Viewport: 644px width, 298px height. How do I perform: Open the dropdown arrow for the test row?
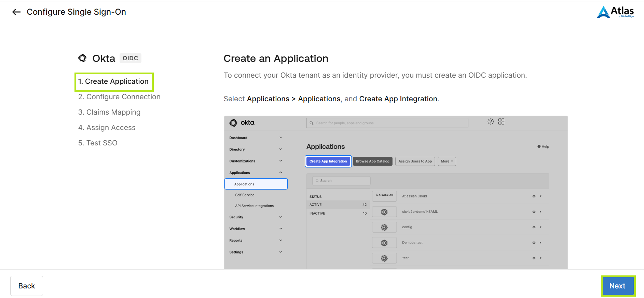[x=540, y=258]
